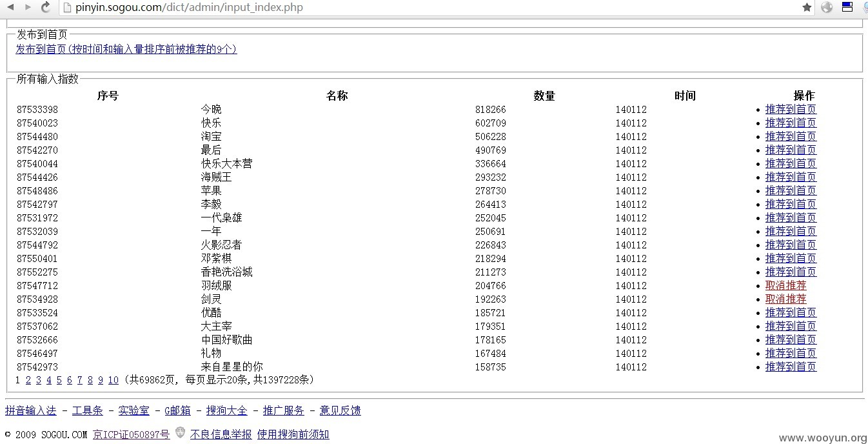Recommend 今晚 to homepage

791,109
